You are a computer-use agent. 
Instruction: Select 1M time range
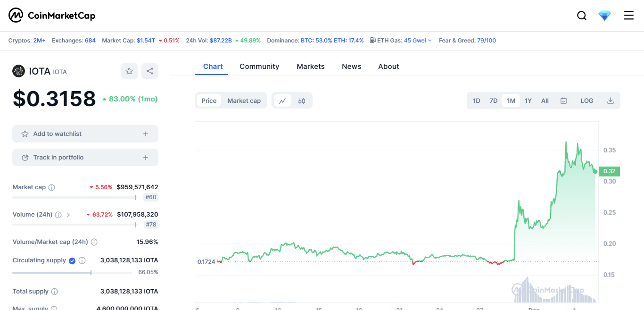point(511,101)
